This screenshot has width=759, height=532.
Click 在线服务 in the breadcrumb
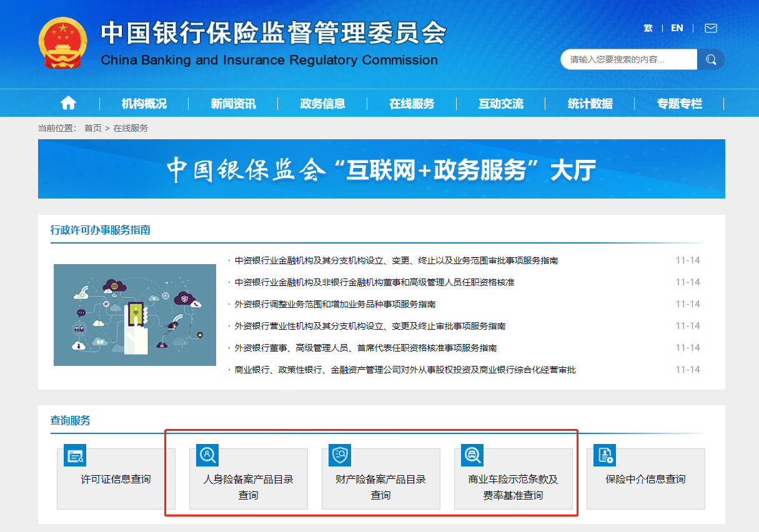point(131,128)
